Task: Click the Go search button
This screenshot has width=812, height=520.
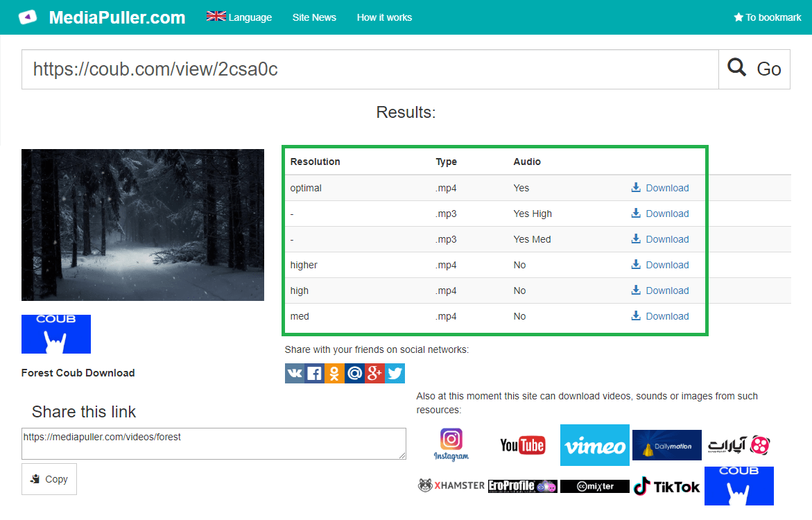Action: 754,69
